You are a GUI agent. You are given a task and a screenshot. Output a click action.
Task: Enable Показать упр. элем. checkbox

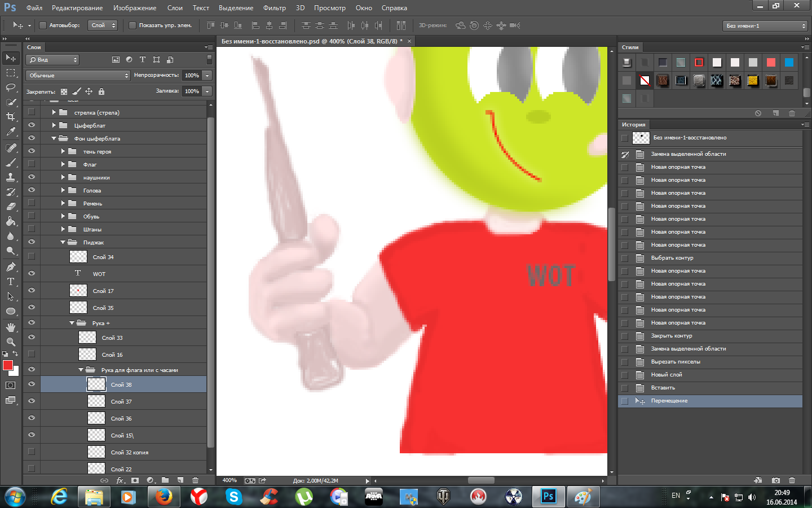click(x=133, y=25)
